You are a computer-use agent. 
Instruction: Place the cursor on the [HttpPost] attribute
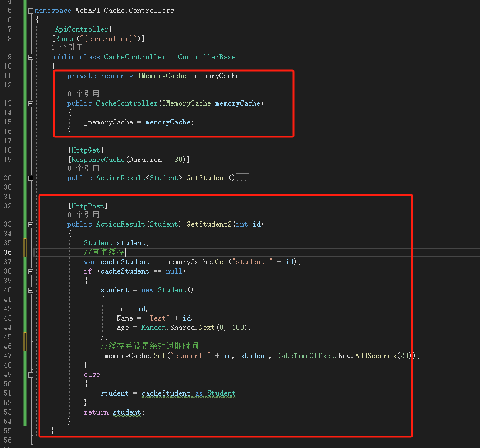tap(87, 206)
